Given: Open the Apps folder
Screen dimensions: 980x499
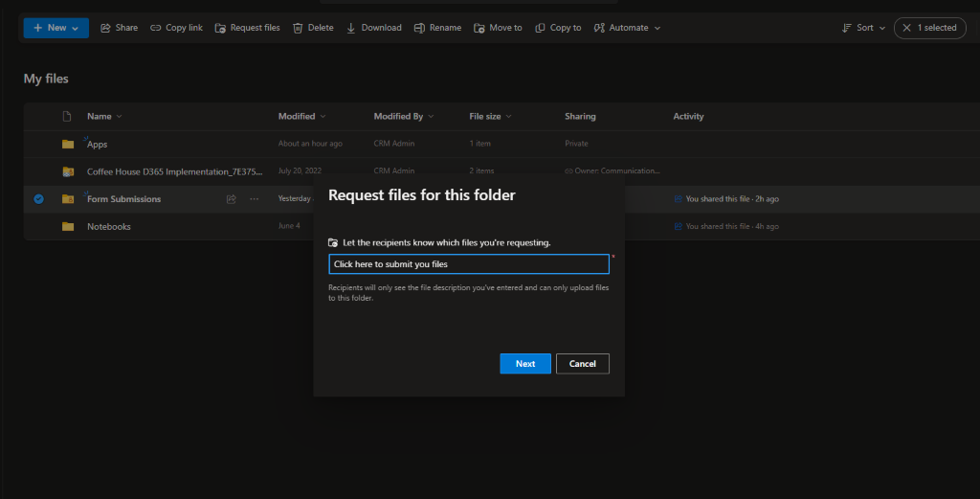Looking at the screenshot, I should (98, 145).
